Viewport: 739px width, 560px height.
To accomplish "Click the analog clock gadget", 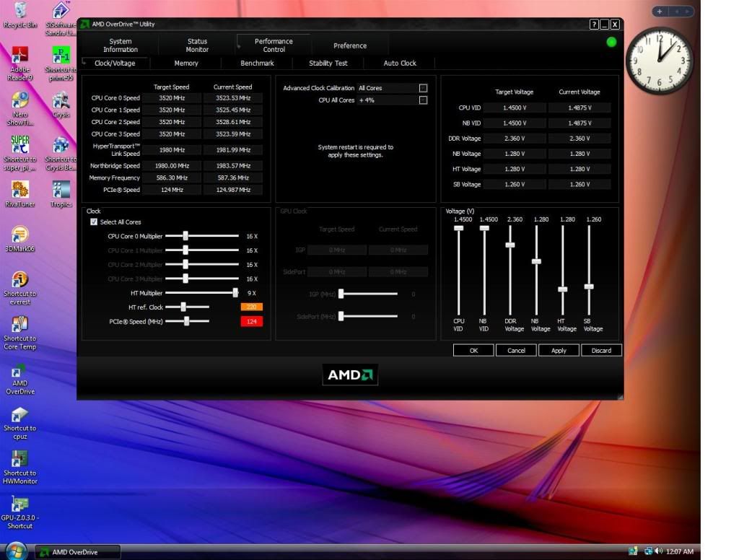I will tap(659, 61).
